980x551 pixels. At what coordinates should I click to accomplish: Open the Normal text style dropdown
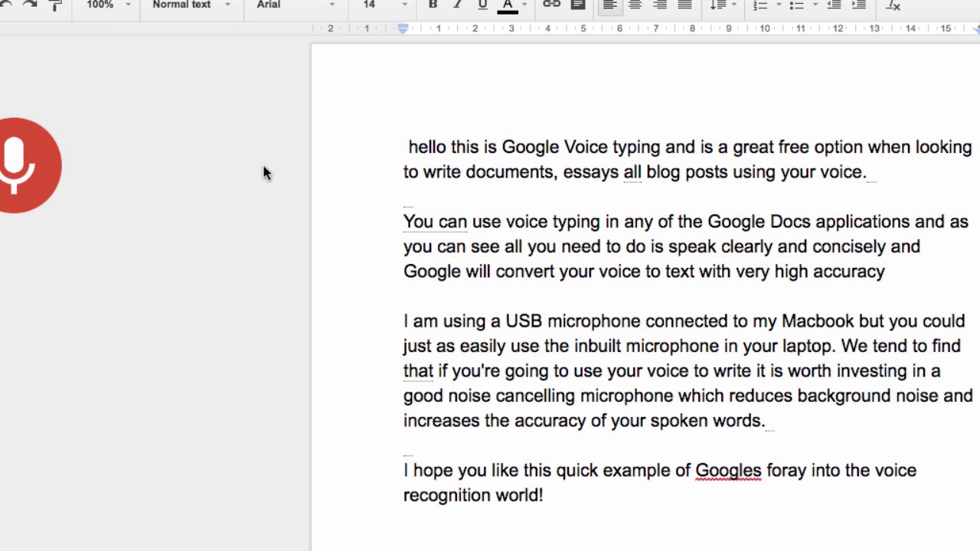pyautogui.click(x=191, y=5)
